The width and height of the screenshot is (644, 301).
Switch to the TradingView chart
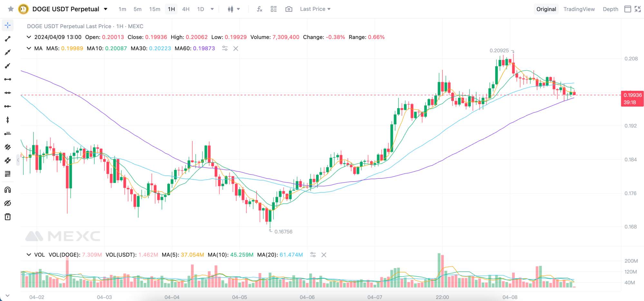tap(579, 9)
